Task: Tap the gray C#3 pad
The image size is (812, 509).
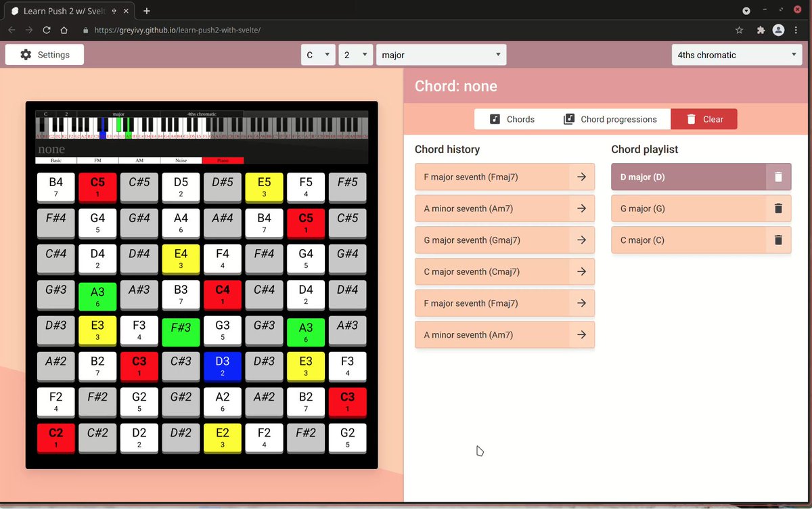Action: (x=181, y=366)
